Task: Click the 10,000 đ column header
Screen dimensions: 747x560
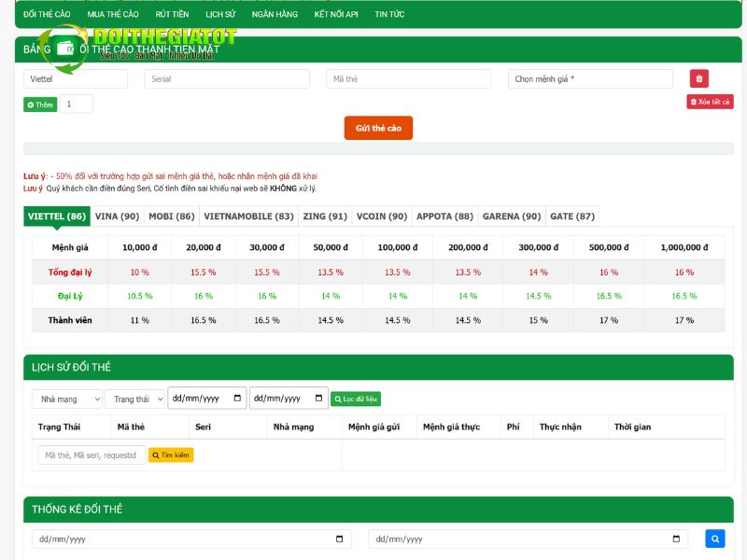Action: pos(139,247)
